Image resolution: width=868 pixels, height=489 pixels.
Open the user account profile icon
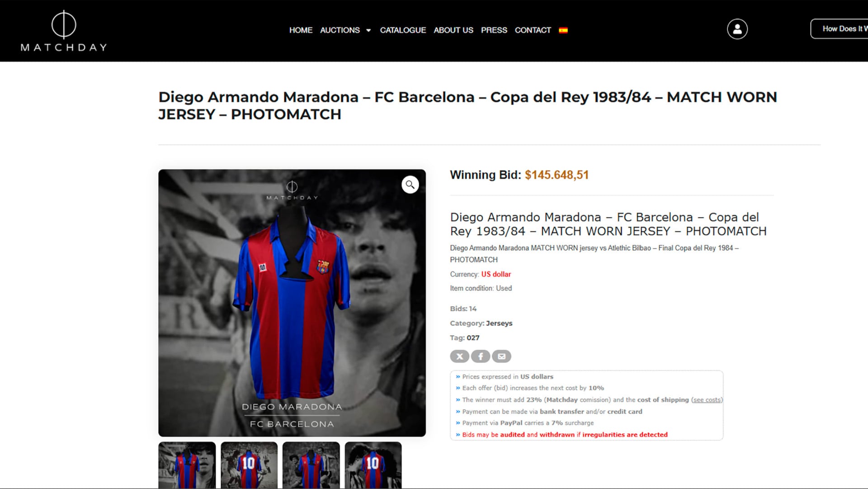(x=737, y=29)
